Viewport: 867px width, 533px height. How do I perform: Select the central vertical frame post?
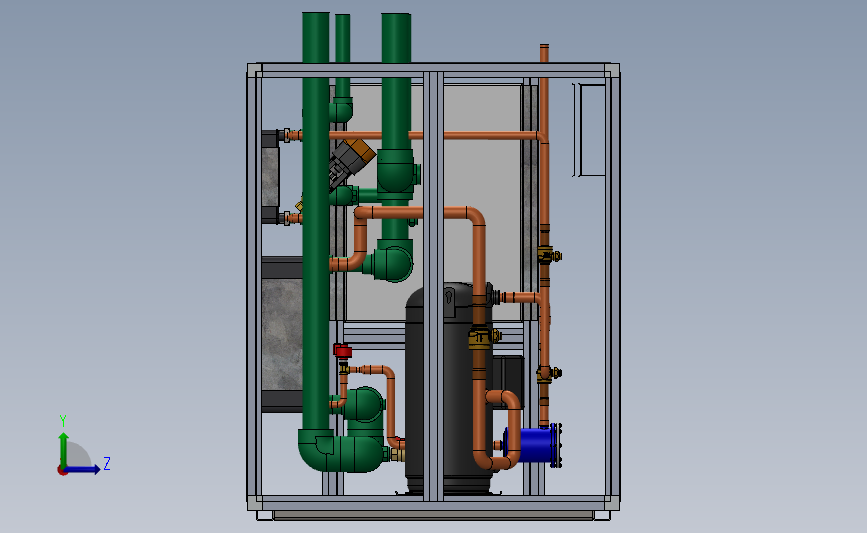point(434,286)
